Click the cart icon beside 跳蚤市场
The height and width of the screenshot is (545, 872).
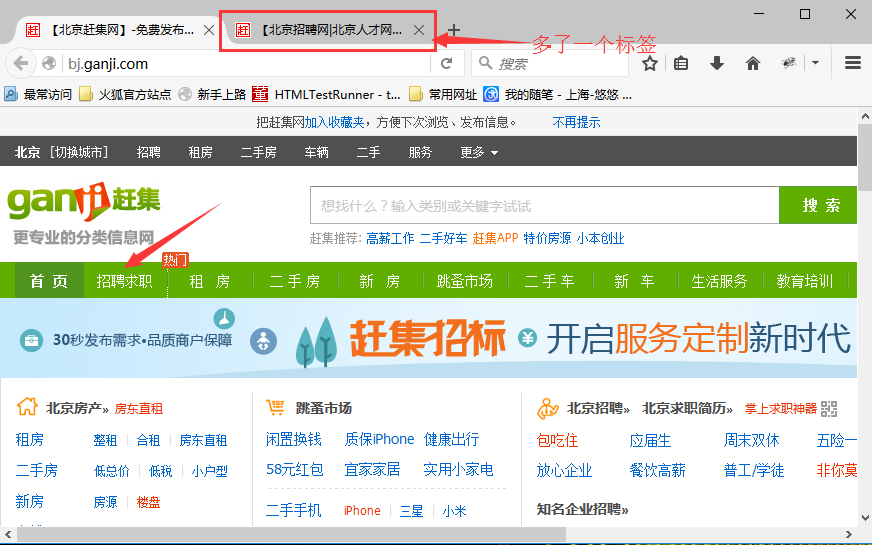pos(275,407)
